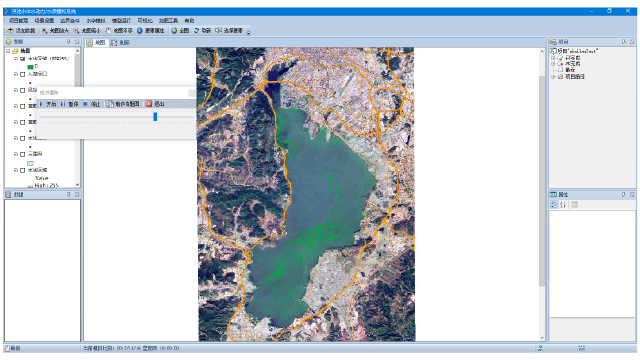Activate the hand pan map tool

(x=108, y=31)
